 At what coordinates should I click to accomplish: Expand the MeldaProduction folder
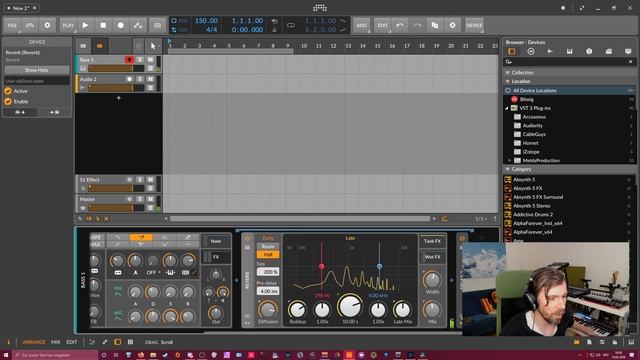coord(509,160)
